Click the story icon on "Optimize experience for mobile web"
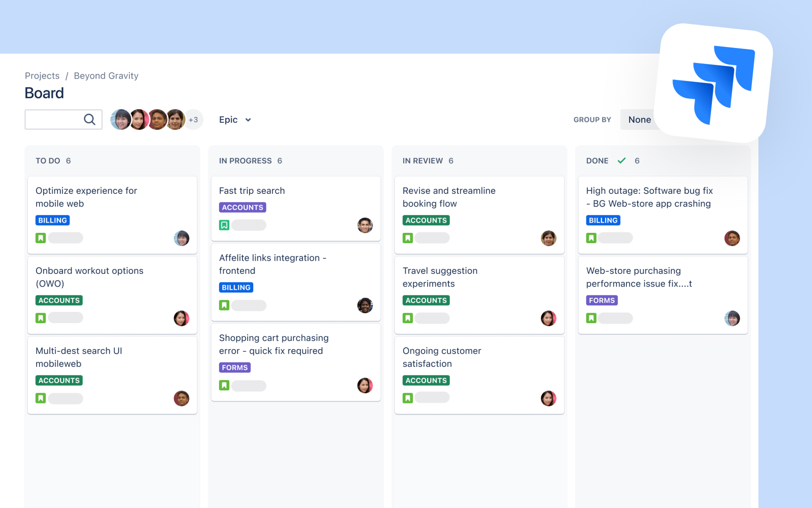Image resolution: width=812 pixels, height=508 pixels. tap(40, 238)
